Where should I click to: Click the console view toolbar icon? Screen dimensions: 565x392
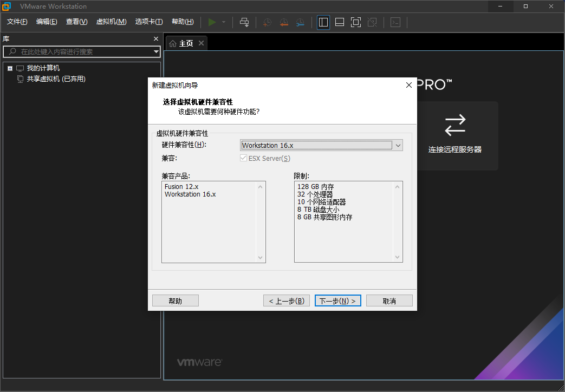coord(395,22)
